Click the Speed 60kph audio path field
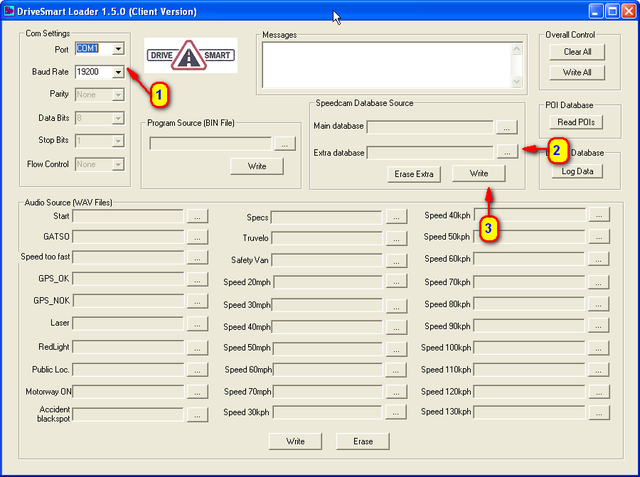Screen dimensions: 640x477 [529, 259]
